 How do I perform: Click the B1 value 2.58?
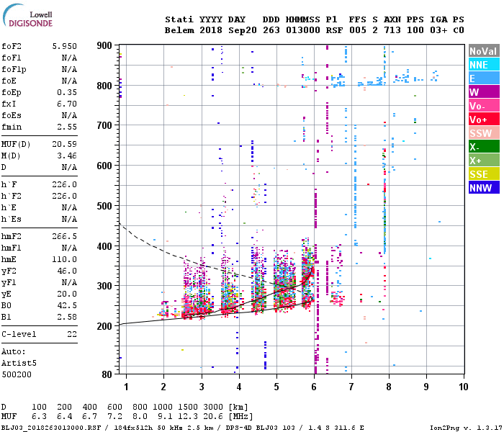click(x=67, y=318)
